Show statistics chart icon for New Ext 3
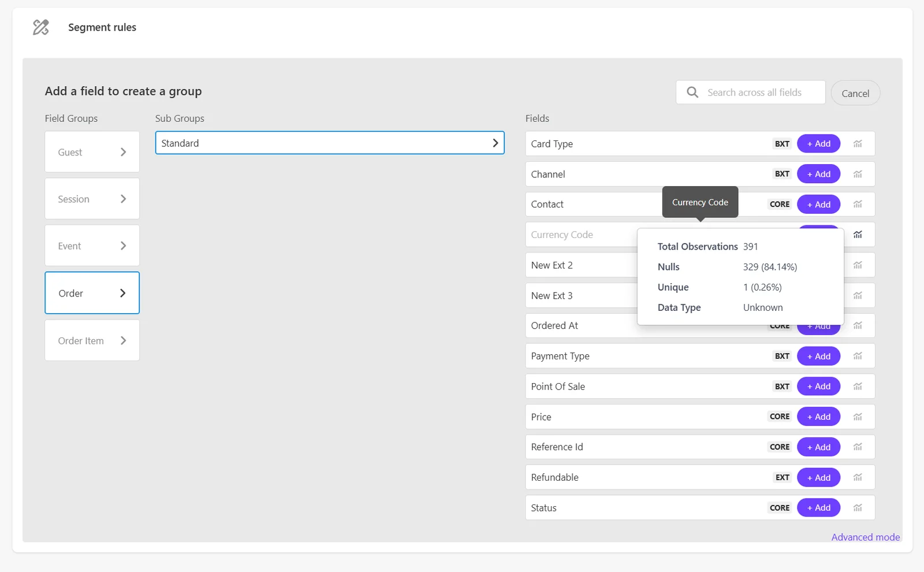Screen dimensions: 924x572 [x=858, y=295]
